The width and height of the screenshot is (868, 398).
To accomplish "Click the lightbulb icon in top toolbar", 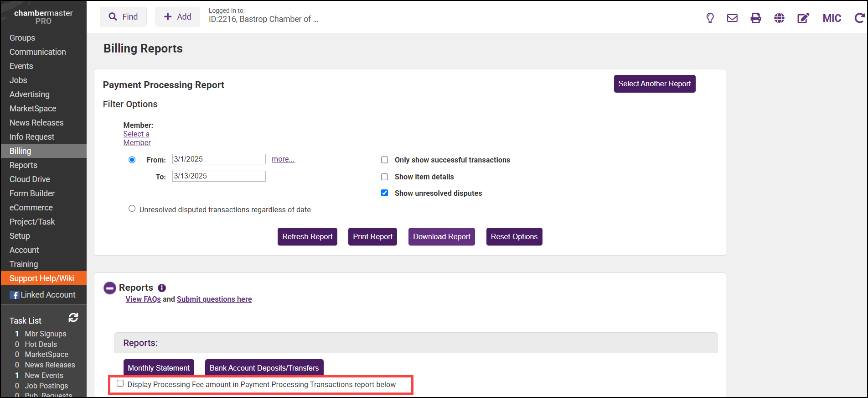I will (x=710, y=18).
